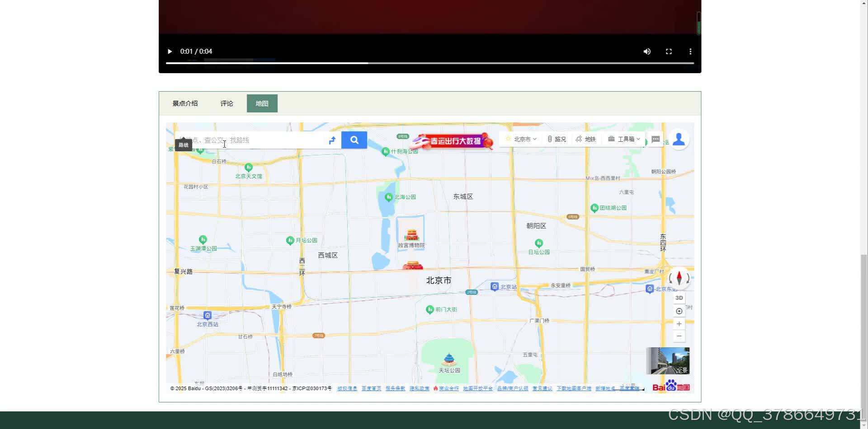Click the 复兴路 road label
This screenshot has width=868, height=429.
(x=184, y=271)
